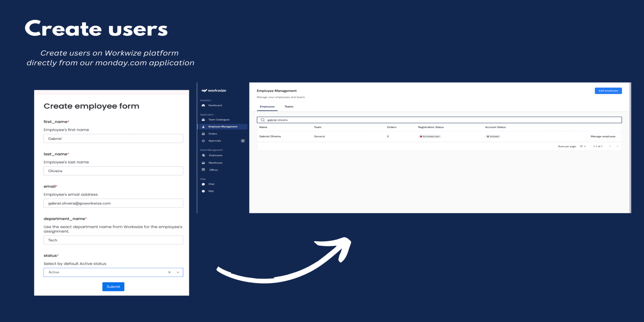Open Chat menu item
The height and width of the screenshot is (322, 644).
211,184
